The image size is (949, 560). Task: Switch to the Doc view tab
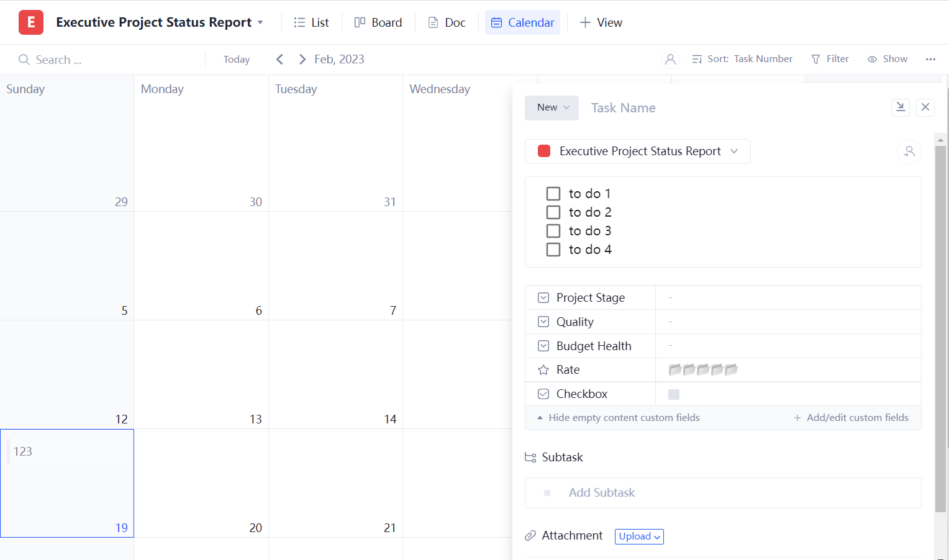[x=447, y=22]
